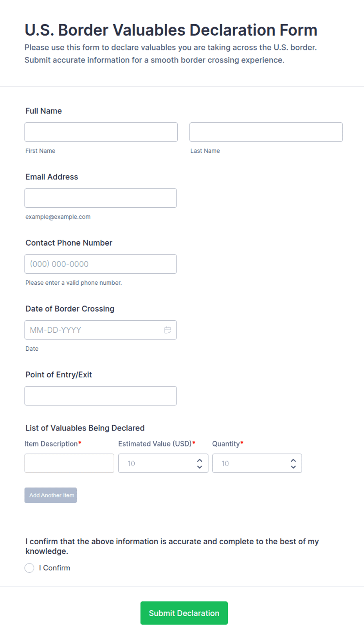Click the I Confirm label text
Image resolution: width=364 pixels, height=644 pixels.
coord(54,568)
